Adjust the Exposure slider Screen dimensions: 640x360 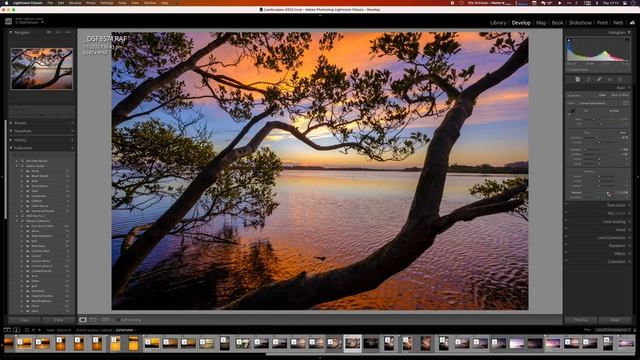[597, 138]
